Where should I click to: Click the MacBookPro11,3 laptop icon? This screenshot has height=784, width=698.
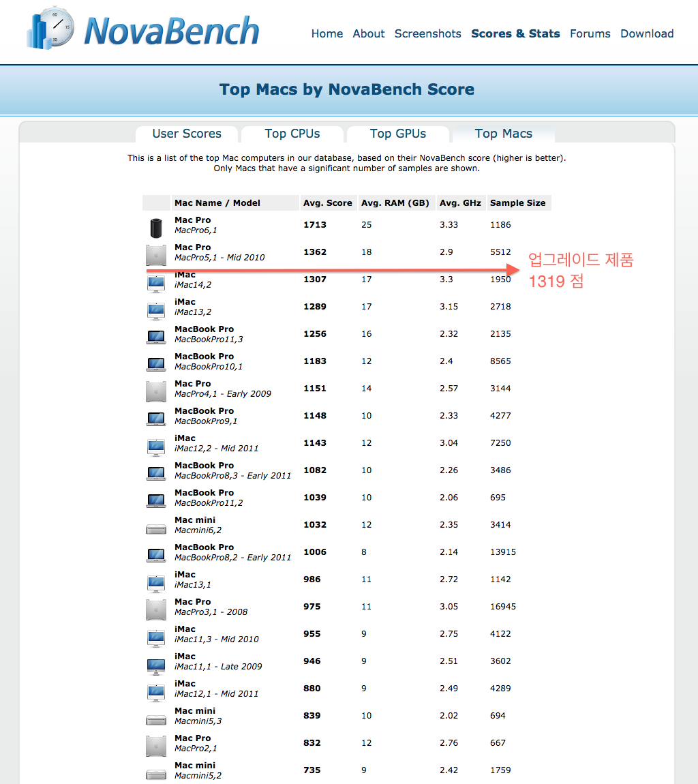pos(156,336)
